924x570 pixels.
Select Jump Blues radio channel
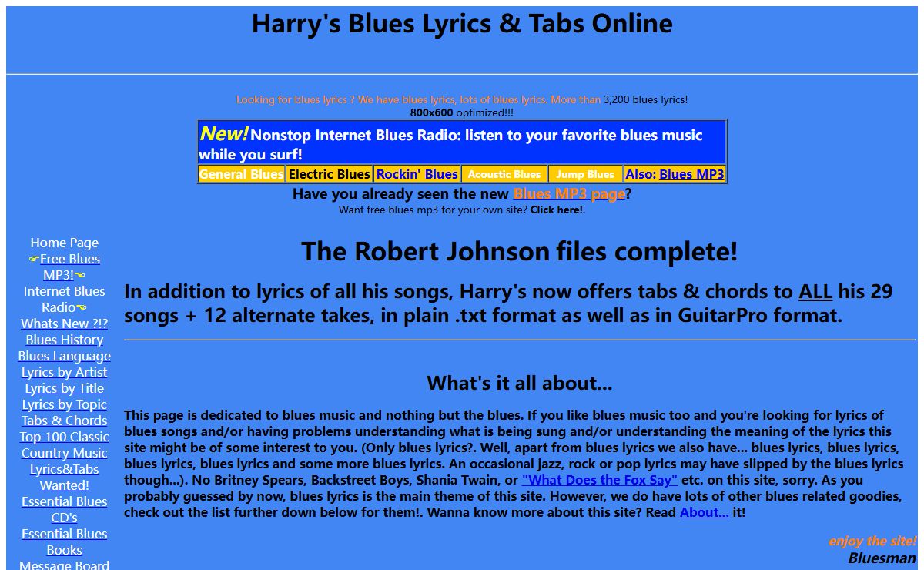[585, 174]
